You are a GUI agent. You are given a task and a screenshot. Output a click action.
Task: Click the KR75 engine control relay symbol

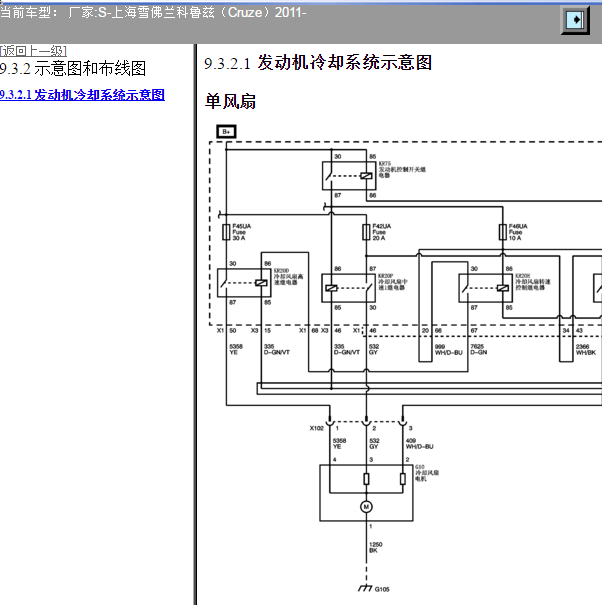[x=349, y=176]
